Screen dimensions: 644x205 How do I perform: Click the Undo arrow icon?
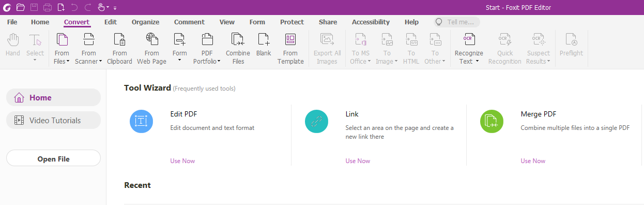74,7
